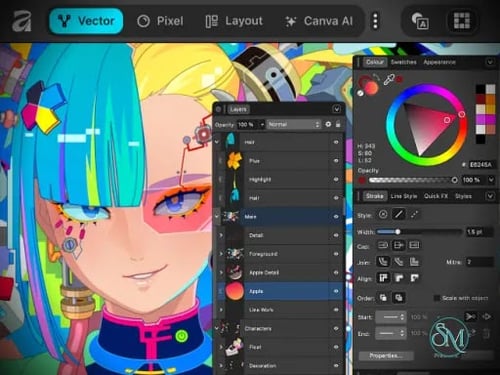Select the first Cap option icon

click(383, 246)
